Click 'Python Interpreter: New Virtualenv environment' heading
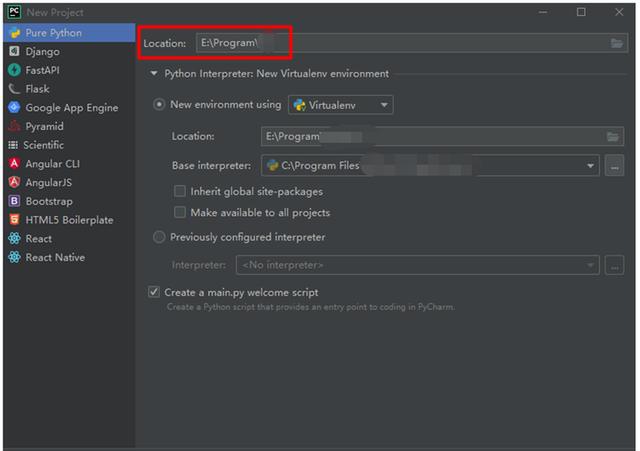 (276, 73)
